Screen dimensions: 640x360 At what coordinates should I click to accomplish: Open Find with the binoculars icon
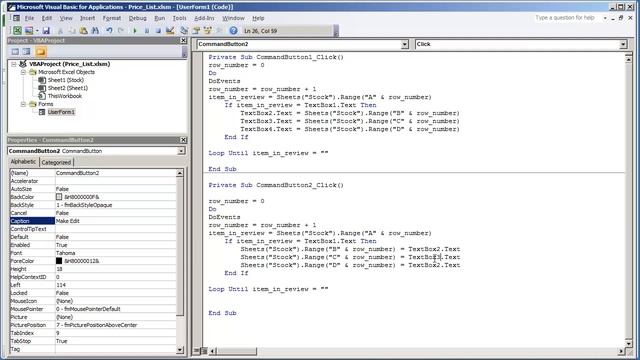click(95, 31)
